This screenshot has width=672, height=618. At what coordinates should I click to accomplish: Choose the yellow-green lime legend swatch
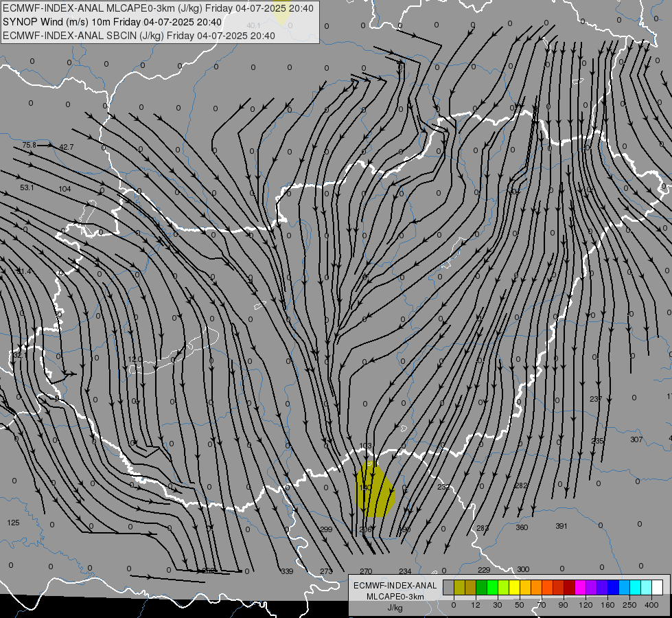(504, 587)
